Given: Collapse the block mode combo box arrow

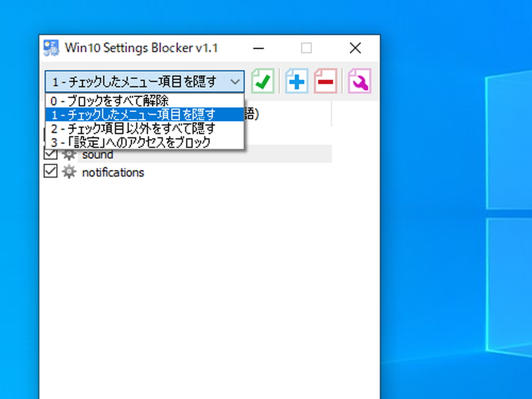Looking at the screenshot, I should 235,82.
